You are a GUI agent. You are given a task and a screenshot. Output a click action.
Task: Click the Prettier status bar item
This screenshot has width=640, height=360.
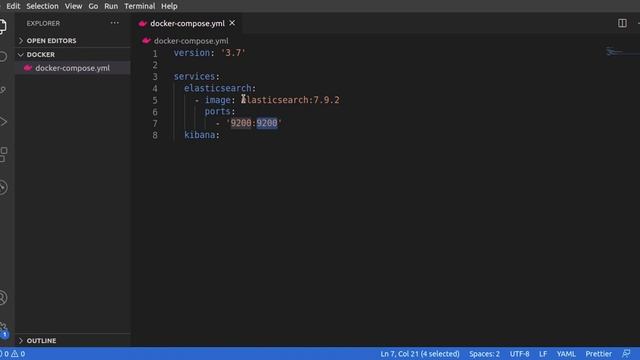pos(598,354)
